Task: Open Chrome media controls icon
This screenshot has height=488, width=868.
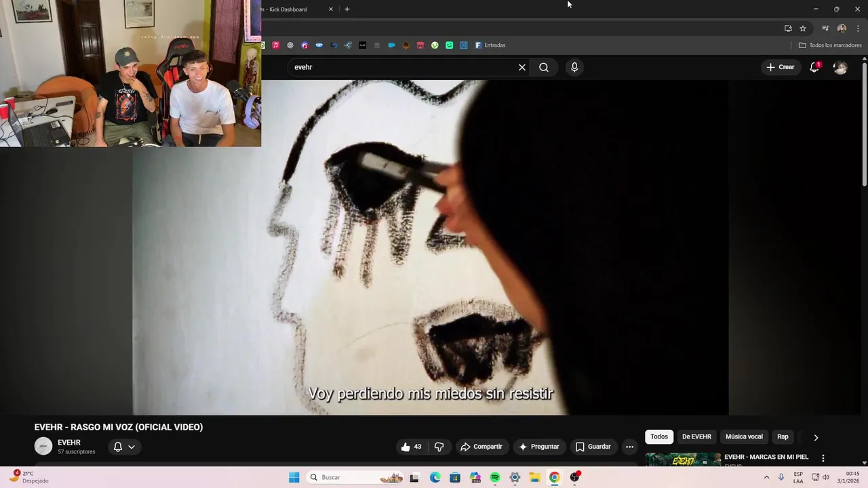Action: 825,28
